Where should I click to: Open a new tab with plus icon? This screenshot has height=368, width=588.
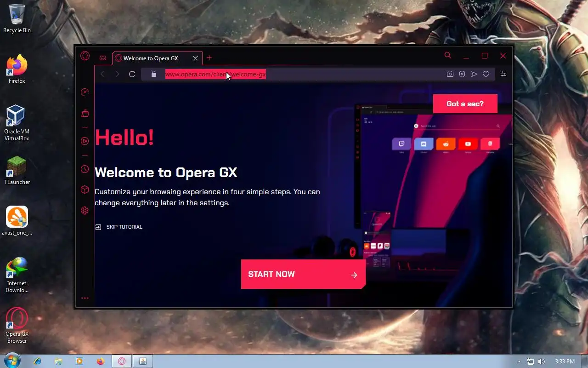pos(209,58)
